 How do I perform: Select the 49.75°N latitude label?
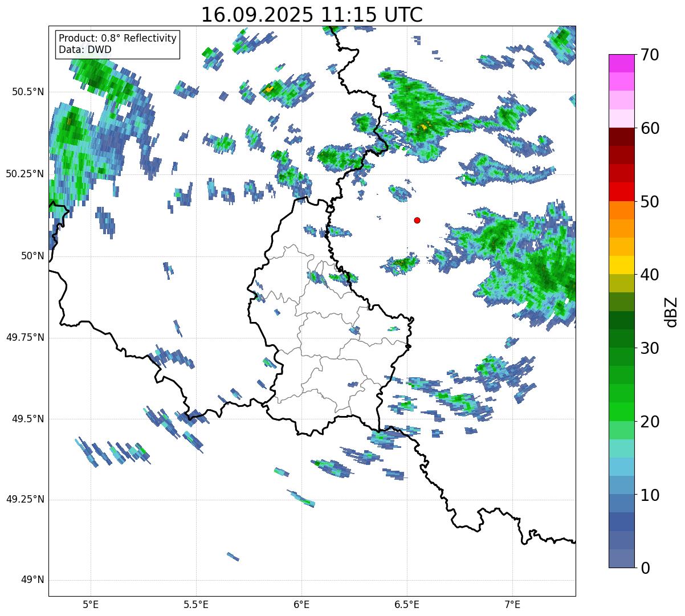click(x=25, y=337)
